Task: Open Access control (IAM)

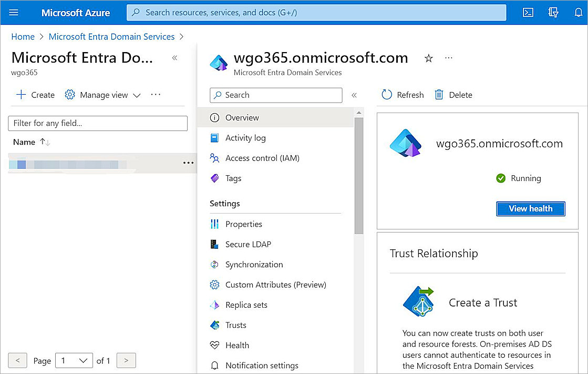Action: pos(262,158)
